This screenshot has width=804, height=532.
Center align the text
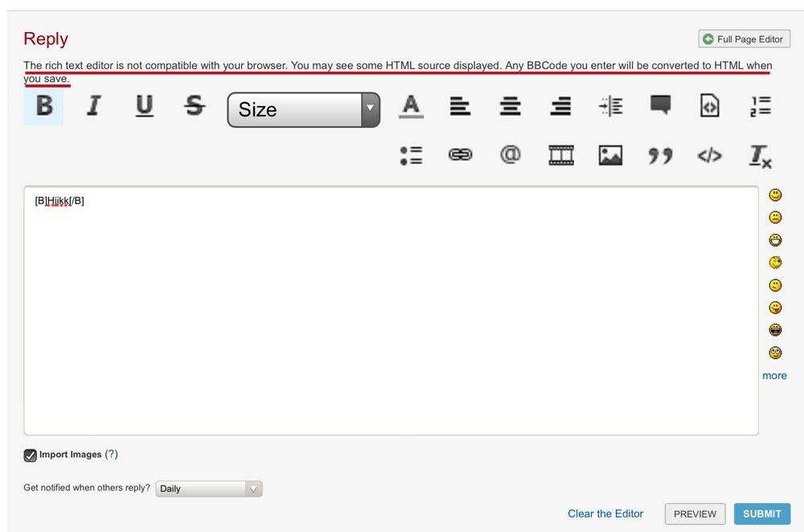tap(511, 106)
